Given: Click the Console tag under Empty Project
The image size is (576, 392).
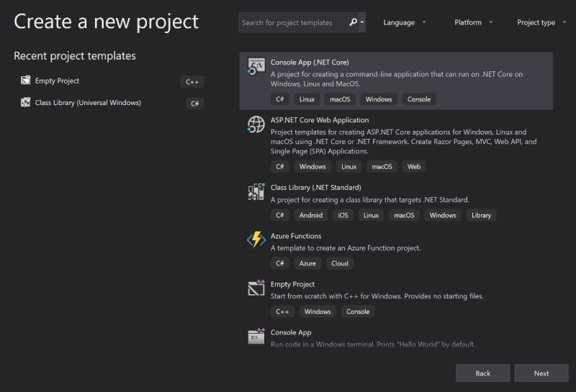Looking at the screenshot, I should [x=358, y=311].
